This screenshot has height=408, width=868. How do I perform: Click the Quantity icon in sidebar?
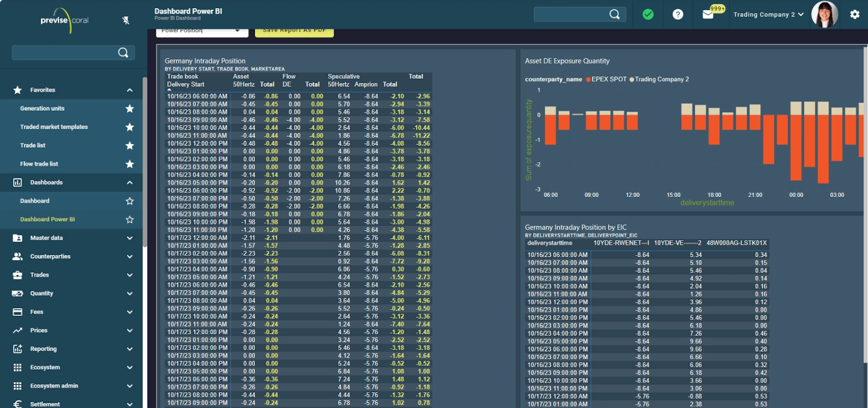click(17, 294)
